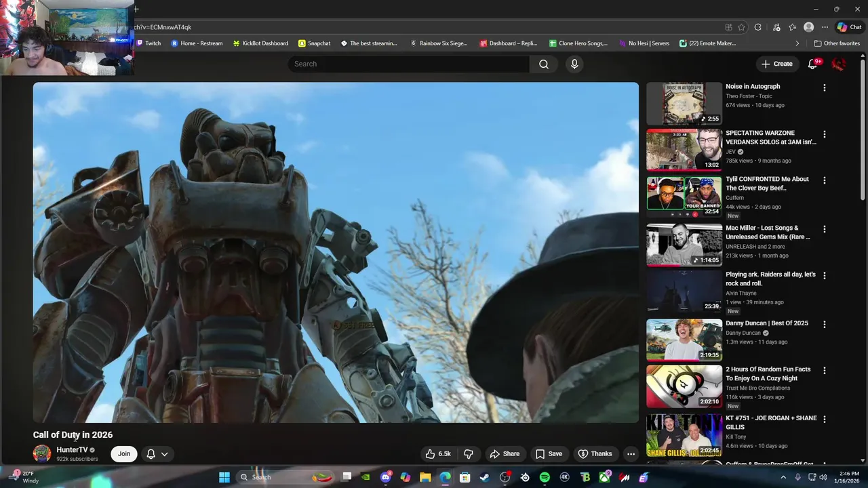The height and width of the screenshot is (488, 868).
Task: Open menu for Noise in Autograph video
Action: (825, 88)
